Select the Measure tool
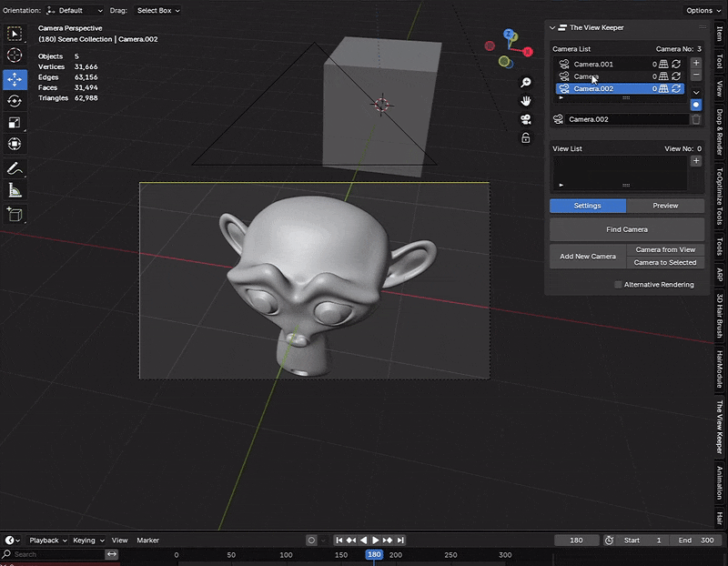Screen dimensions: 728x566 pyautogui.click(x=15, y=190)
